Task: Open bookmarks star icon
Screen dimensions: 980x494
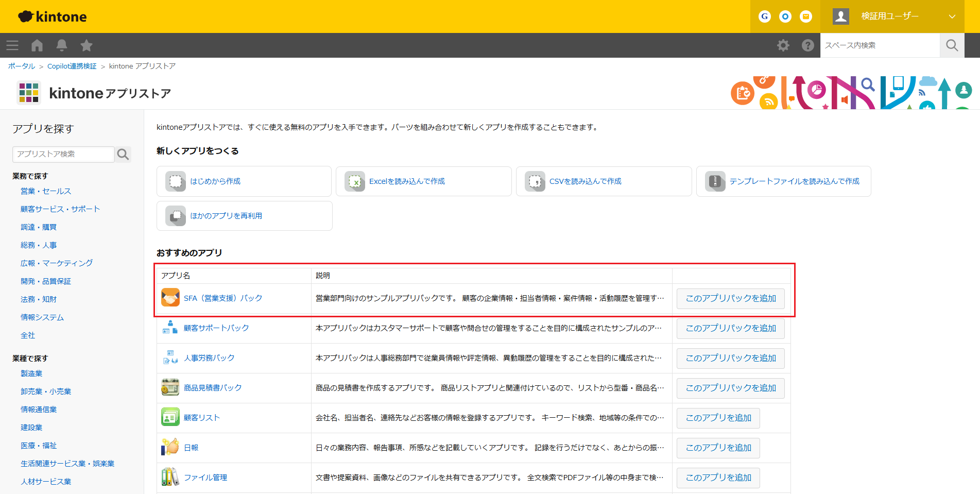Action: point(87,45)
